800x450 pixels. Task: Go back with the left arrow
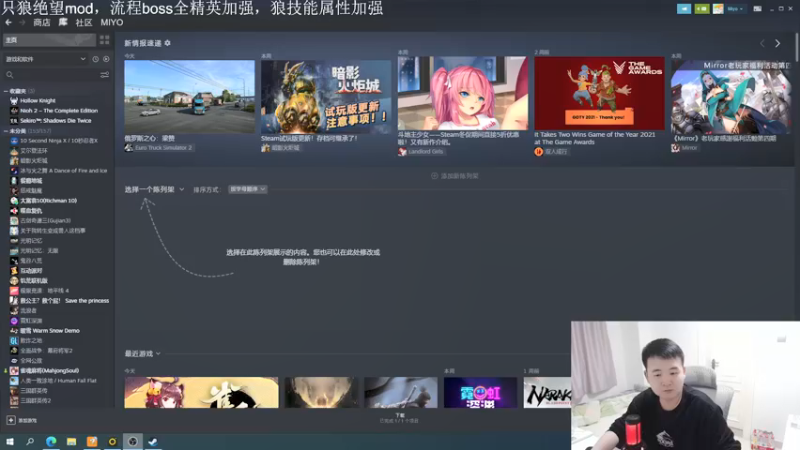coord(8,22)
